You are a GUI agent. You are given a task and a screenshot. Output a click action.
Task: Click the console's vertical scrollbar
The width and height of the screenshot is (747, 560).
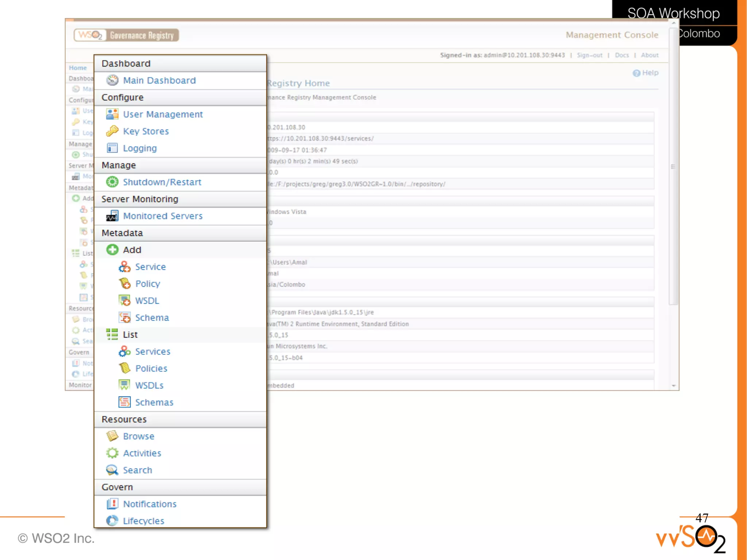pyautogui.click(x=673, y=166)
